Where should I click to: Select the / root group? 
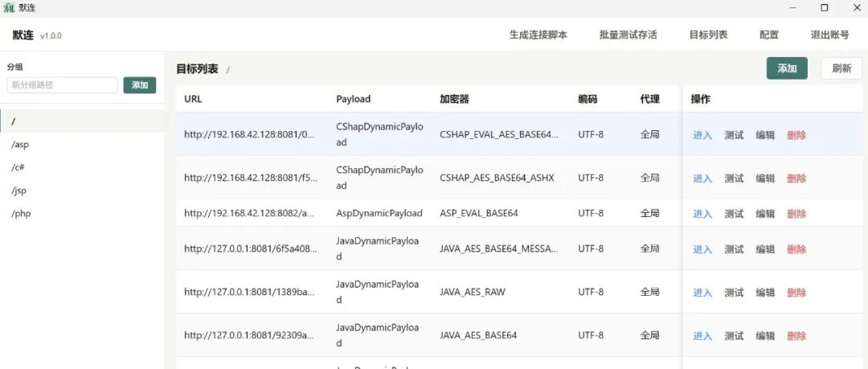click(x=82, y=121)
